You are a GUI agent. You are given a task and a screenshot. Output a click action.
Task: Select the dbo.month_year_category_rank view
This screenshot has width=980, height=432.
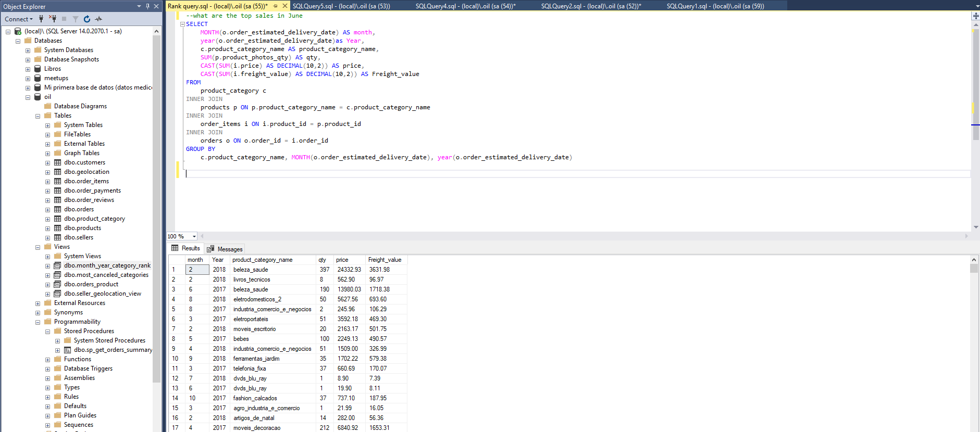[107, 265]
